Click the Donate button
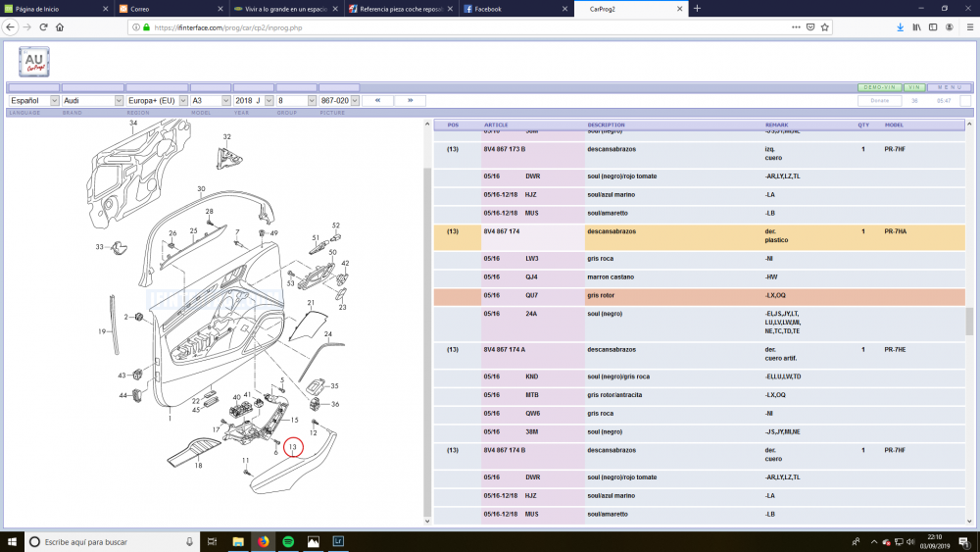Screen dimensions: 980x552 pyautogui.click(x=879, y=101)
